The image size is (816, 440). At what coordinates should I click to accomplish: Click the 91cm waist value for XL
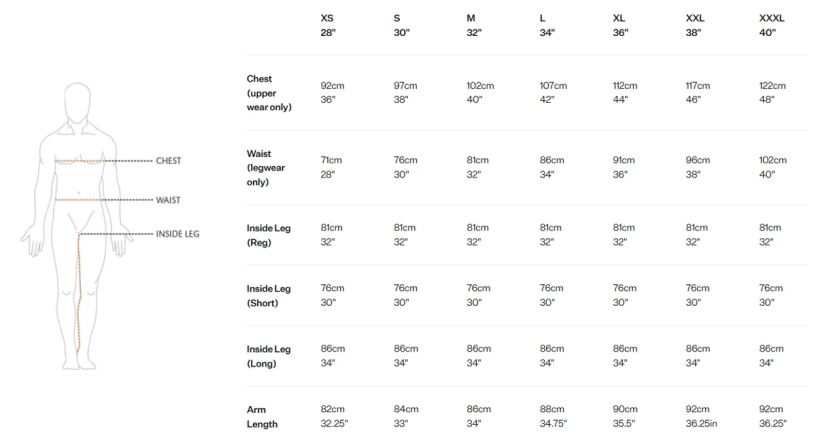click(x=623, y=160)
